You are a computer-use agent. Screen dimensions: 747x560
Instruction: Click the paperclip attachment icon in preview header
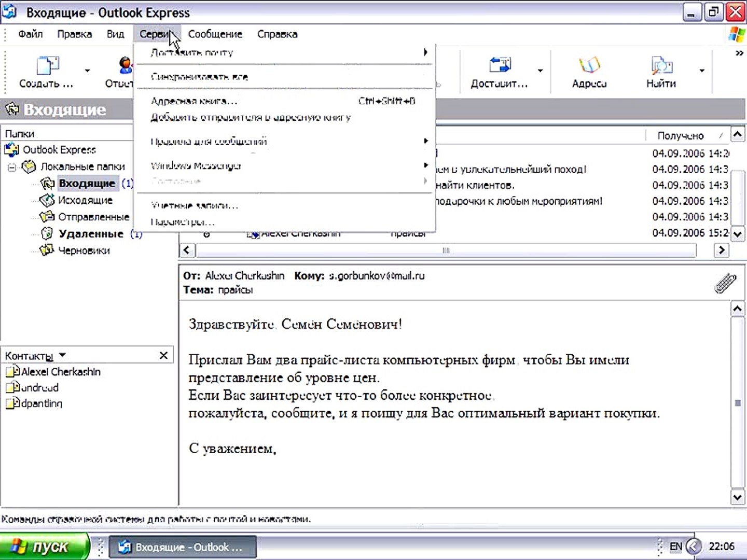tap(725, 283)
